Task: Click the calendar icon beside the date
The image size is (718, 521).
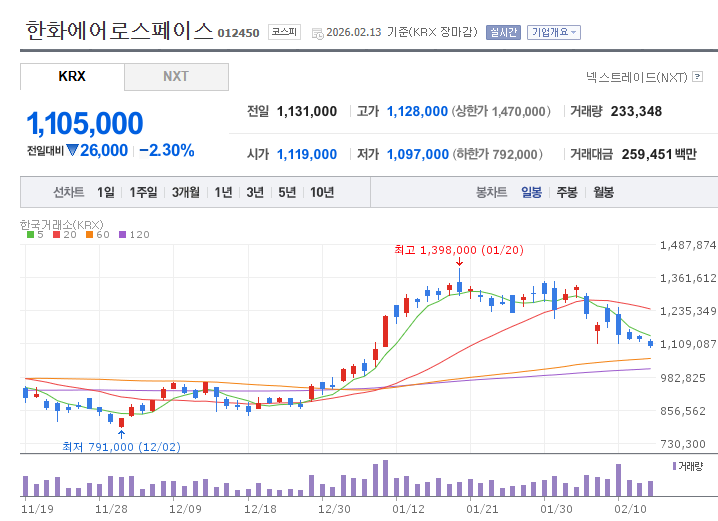Action: (317, 33)
